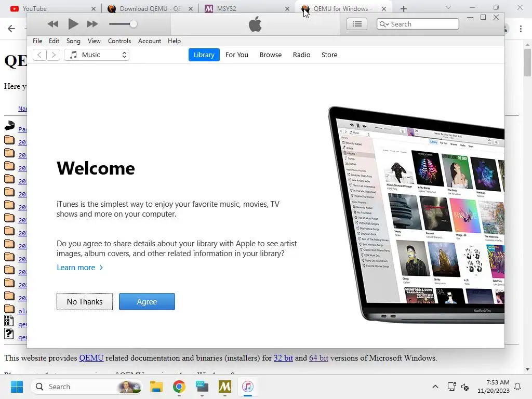The width and height of the screenshot is (532, 399).
Task: Switch to the Browse tab
Action: 270,55
